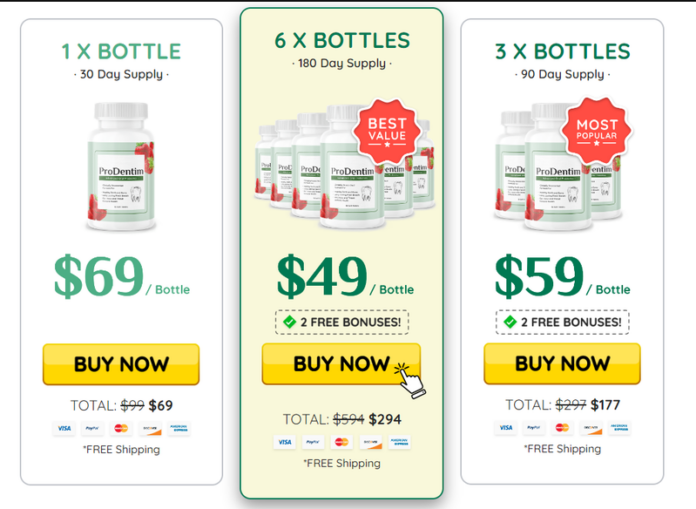Click the Discover icon under 1 bottle offer
Screen dimensions: 696x509
pyautogui.click(x=150, y=428)
